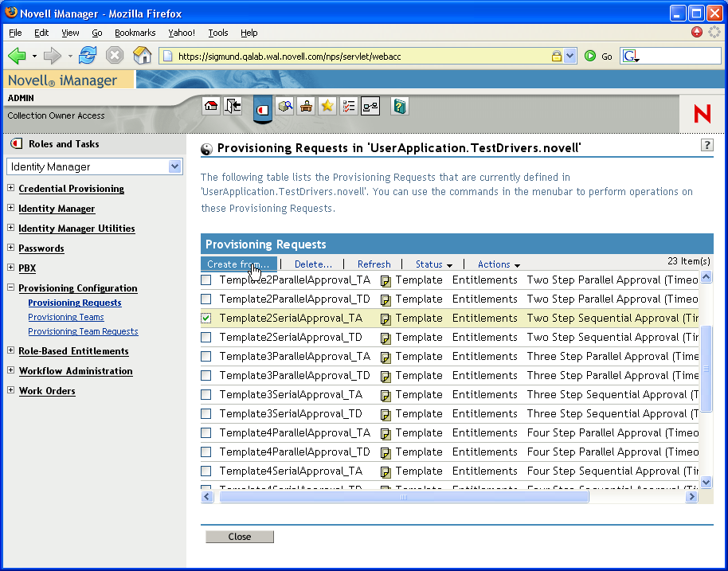Click in the address bar URL field
The height and width of the screenshot is (571, 728).
point(335,57)
